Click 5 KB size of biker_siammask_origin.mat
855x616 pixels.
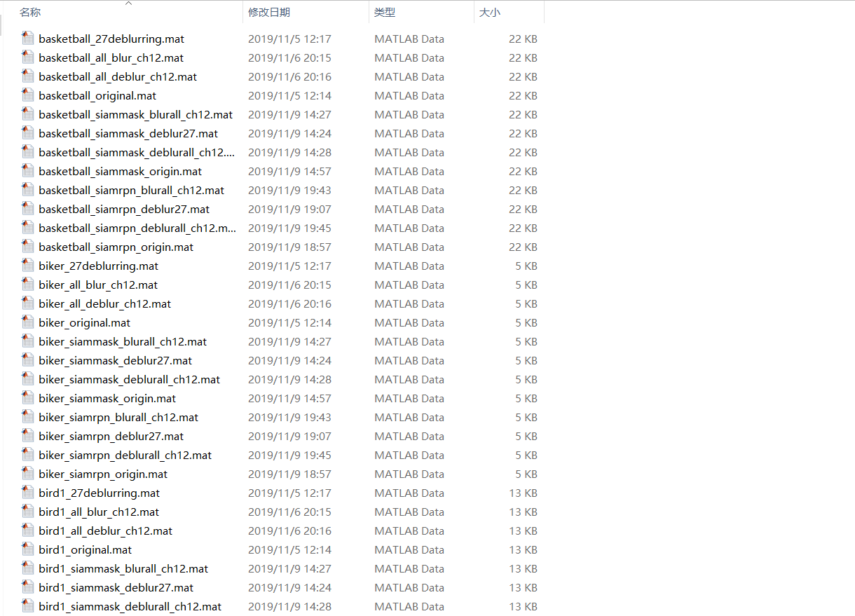coord(526,398)
